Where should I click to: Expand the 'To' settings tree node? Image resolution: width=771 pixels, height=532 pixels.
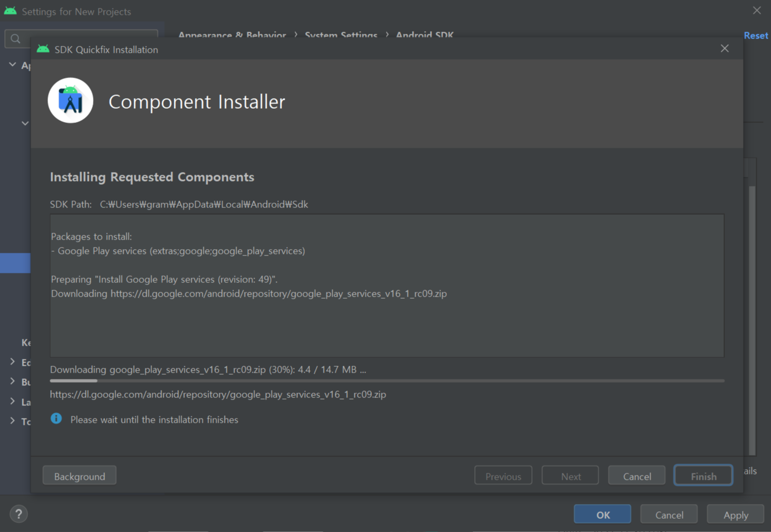(12, 421)
